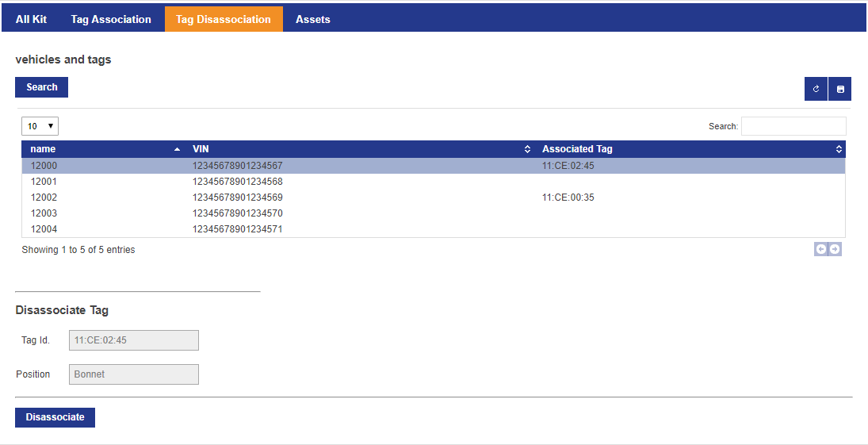Select row named 12003
Screen dimensions: 868x445
pos(434,213)
